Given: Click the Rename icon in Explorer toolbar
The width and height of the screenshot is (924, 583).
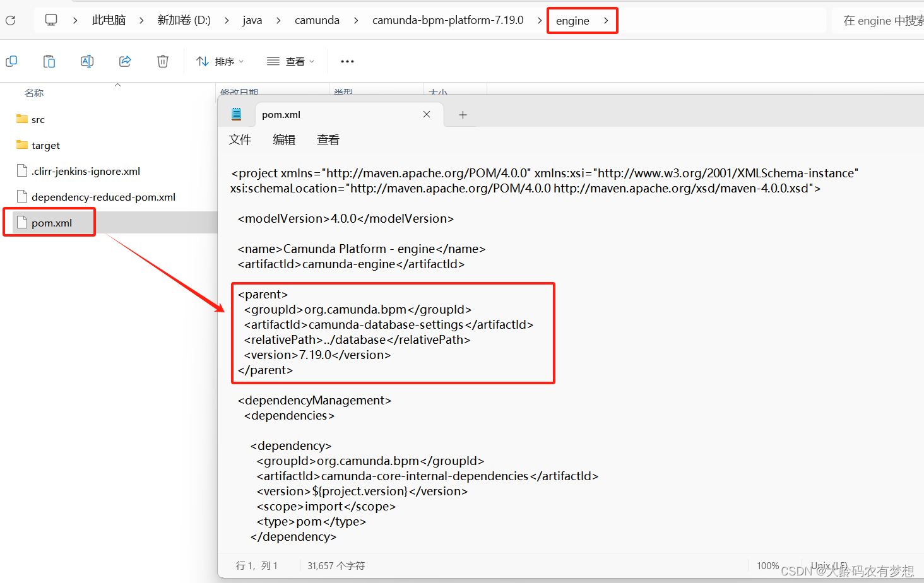Looking at the screenshot, I should tap(87, 61).
